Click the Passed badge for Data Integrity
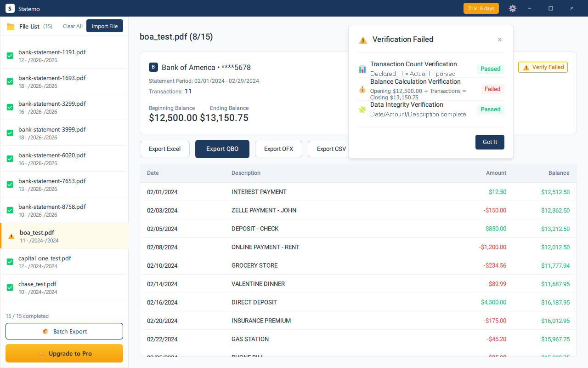This screenshot has height=368, width=588. (490, 109)
